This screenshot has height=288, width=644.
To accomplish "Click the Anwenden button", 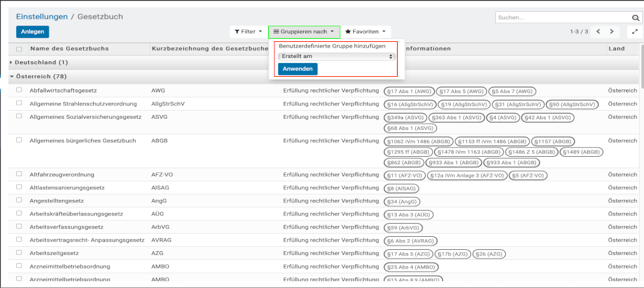I will click(298, 69).
